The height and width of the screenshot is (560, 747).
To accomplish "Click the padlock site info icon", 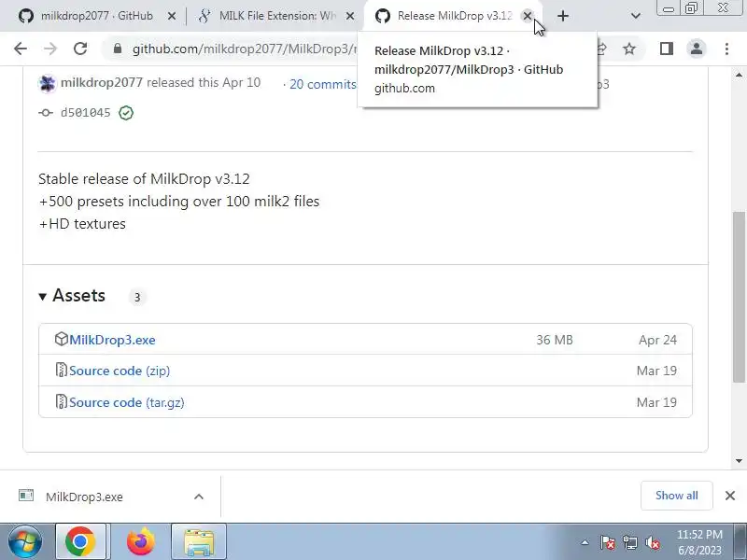I will point(118,49).
